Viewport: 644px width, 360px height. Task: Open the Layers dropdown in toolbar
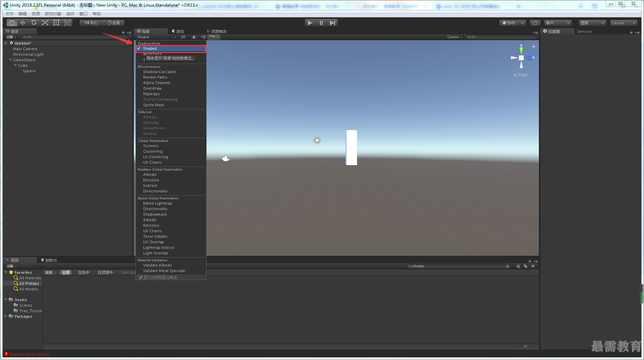592,23
